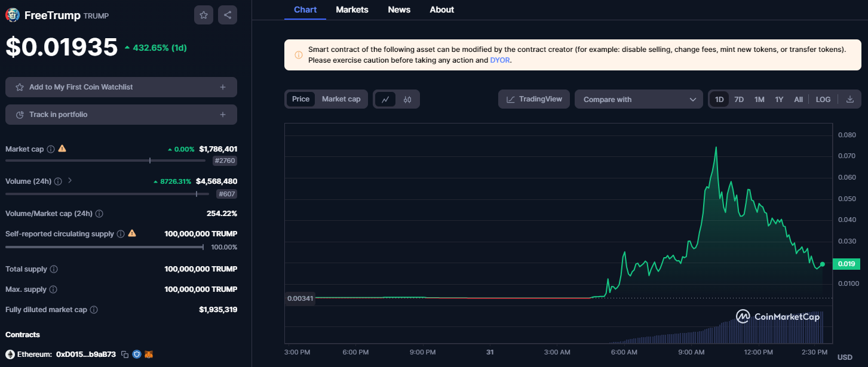Toggle the LOG scale
The height and width of the screenshot is (367, 868).
point(823,99)
